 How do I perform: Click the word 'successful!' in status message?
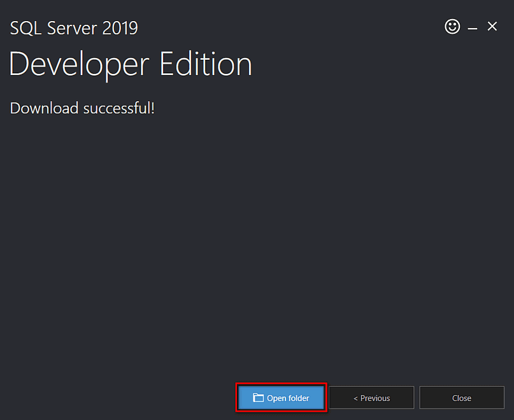pyautogui.click(x=119, y=108)
